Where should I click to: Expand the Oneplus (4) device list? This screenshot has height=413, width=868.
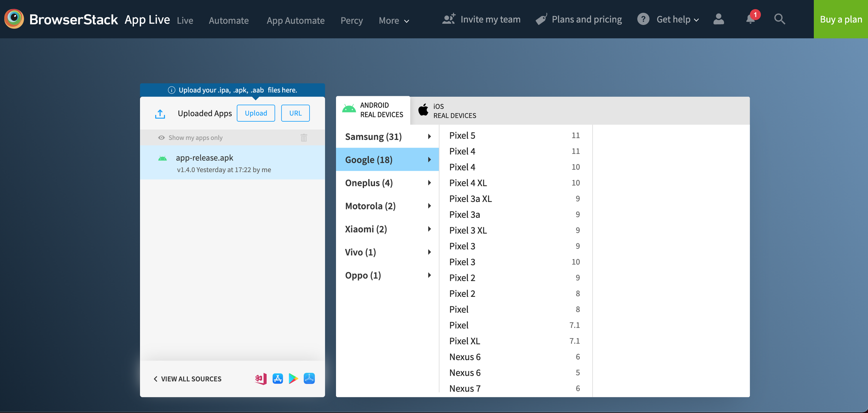[387, 183]
